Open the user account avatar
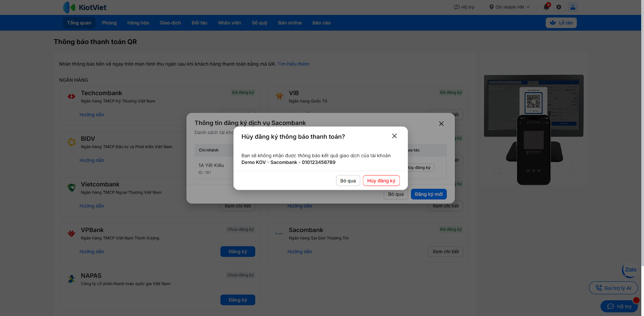The width and height of the screenshot is (644, 316). (x=573, y=7)
